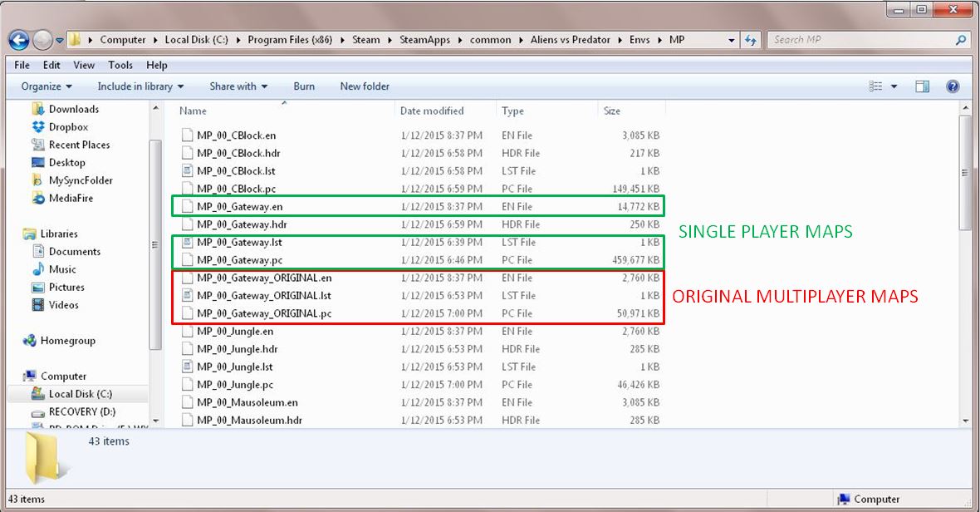Open the Tools menu
Screen dimensions: 980x512
(x=120, y=65)
